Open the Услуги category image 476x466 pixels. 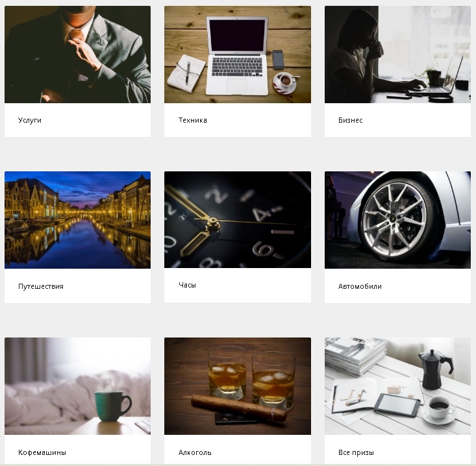77,55
